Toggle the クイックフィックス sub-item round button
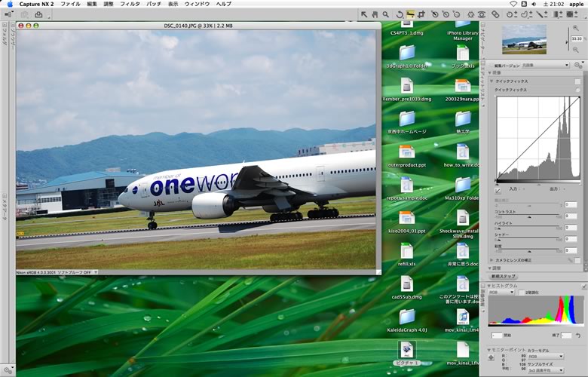Screen dimensions: 588x377 tap(577, 90)
